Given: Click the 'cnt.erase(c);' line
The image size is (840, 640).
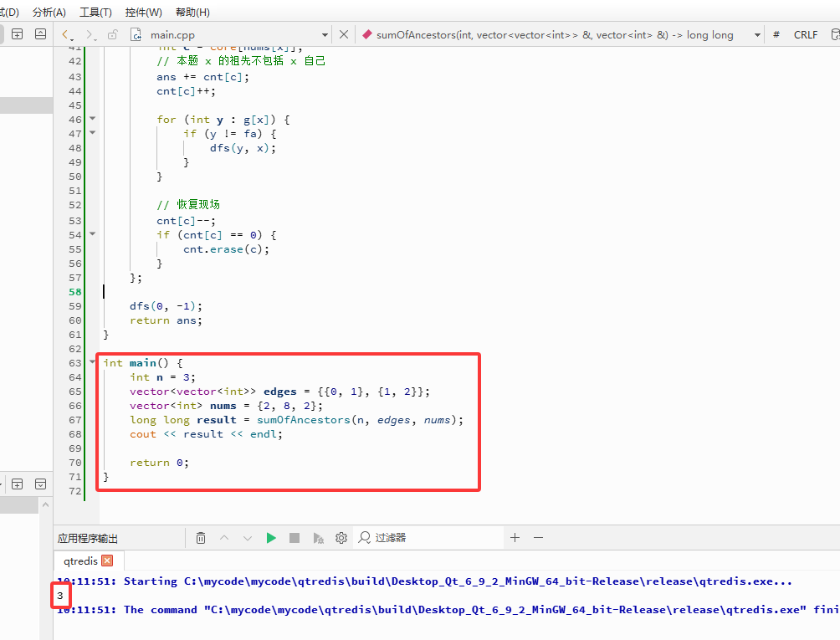Looking at the screenshot, I should pyautogui.click(x=226, y=249).
